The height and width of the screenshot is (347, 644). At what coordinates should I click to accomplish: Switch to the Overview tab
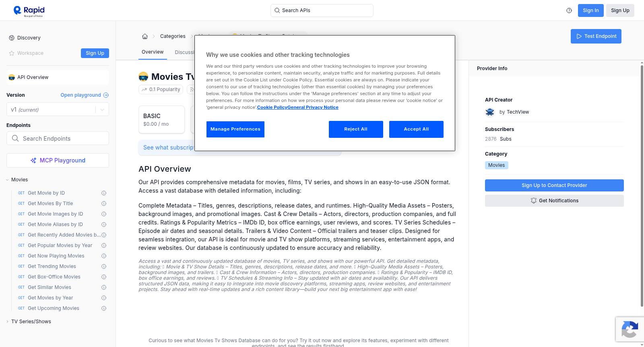[153, 52]
